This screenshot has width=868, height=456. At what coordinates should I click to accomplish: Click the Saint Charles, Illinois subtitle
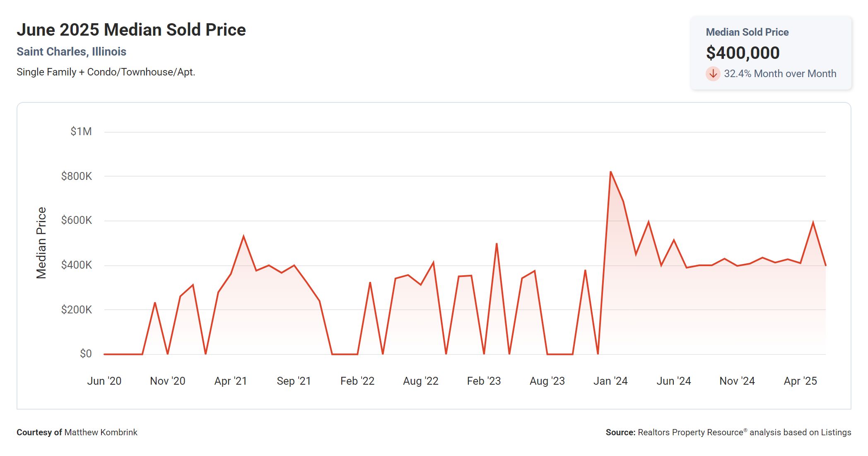[x=71, y=52]
